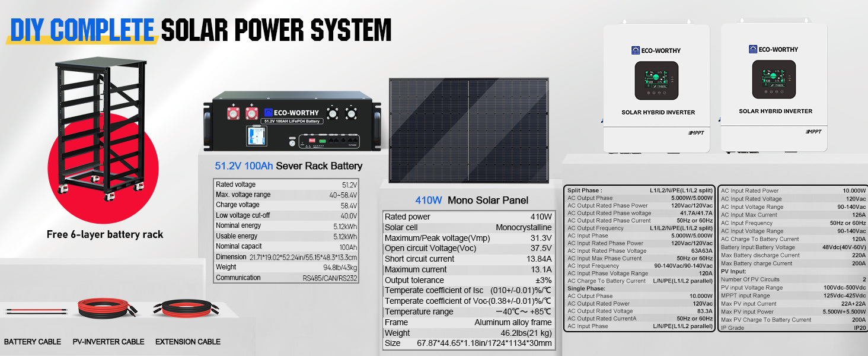868x356 pixels.
Task: Click the ECO-WORTHY logo on left inverter
Action: [656, 50]
